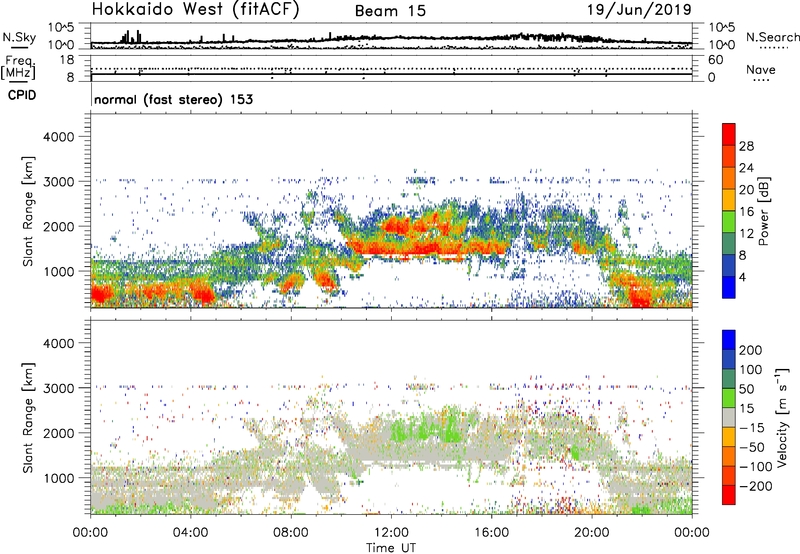Click '2000' tick on power panel axis
This screenshot has height=554, width=800.
[x=58, y=226]
